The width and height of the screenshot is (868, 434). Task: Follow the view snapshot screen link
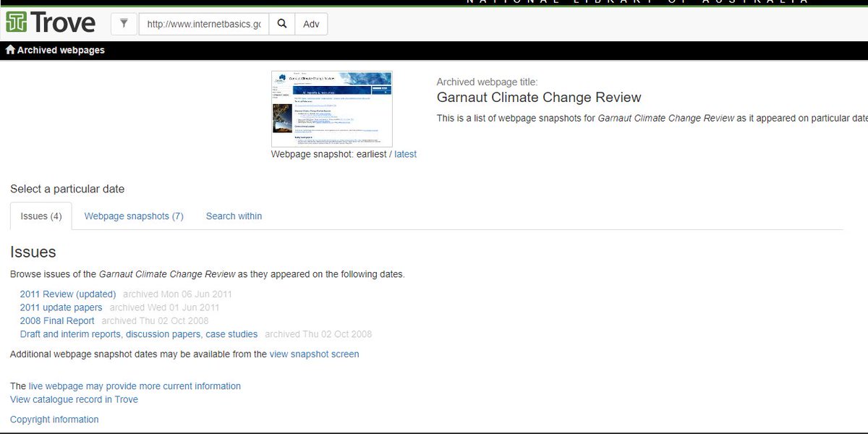tap(314, 354)
